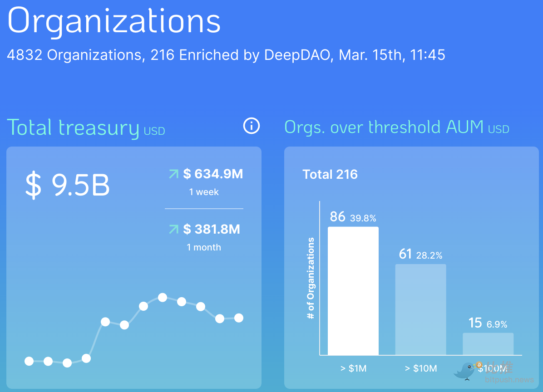The image size is (543, 392).
Task: Click the $ 9.5B total treasury value
Action: (x=67, y=185)
